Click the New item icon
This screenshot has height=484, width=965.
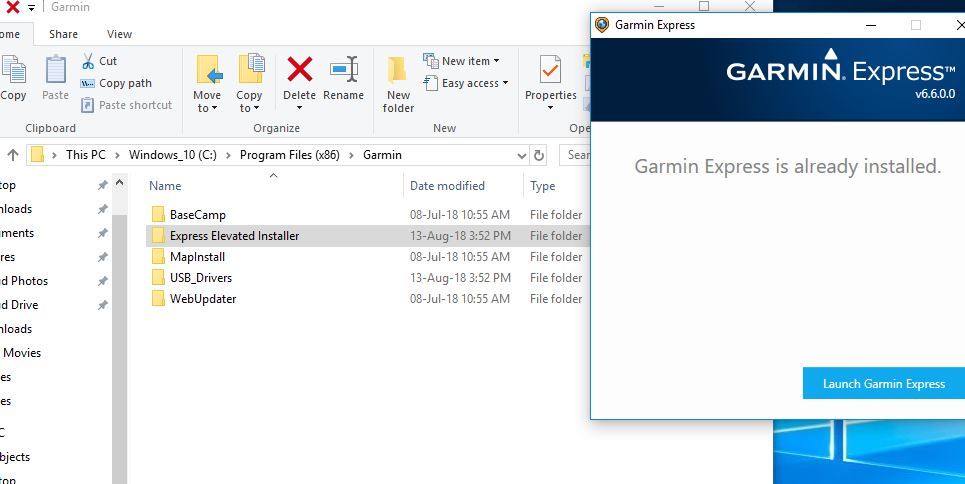point(430,60)
